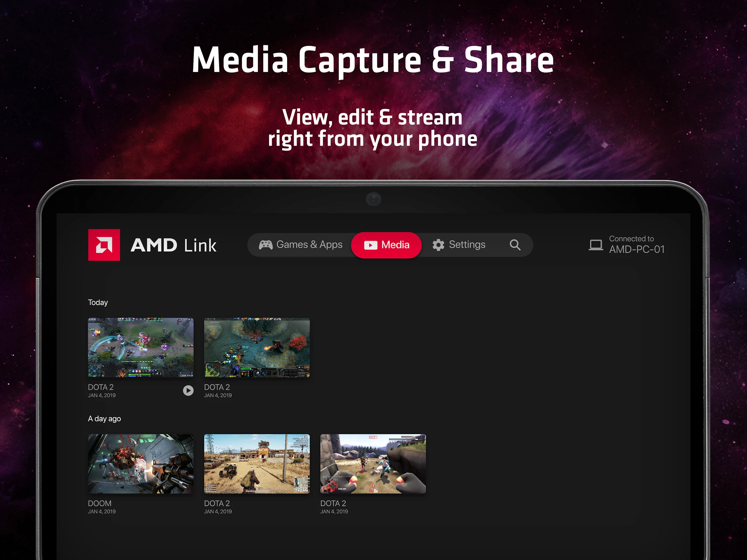Click the Today section header

pyautogui.click(x=98, y=303)
